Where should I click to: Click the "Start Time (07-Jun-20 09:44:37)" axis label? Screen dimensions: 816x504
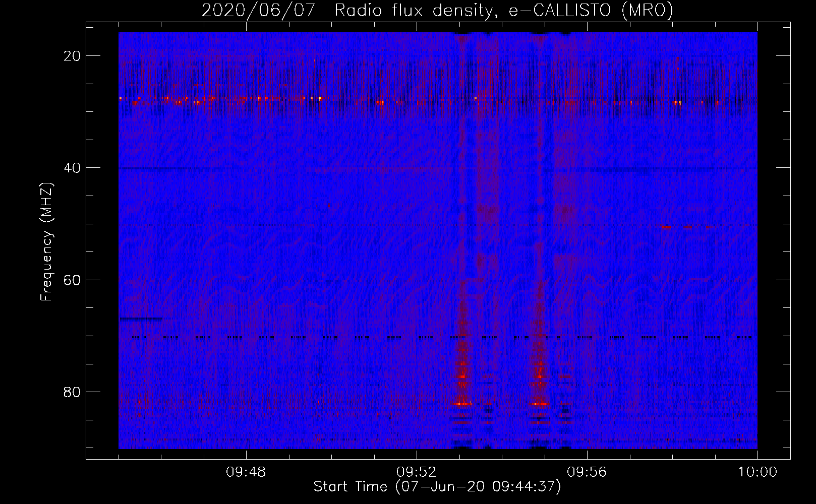[x=437, y=487]
